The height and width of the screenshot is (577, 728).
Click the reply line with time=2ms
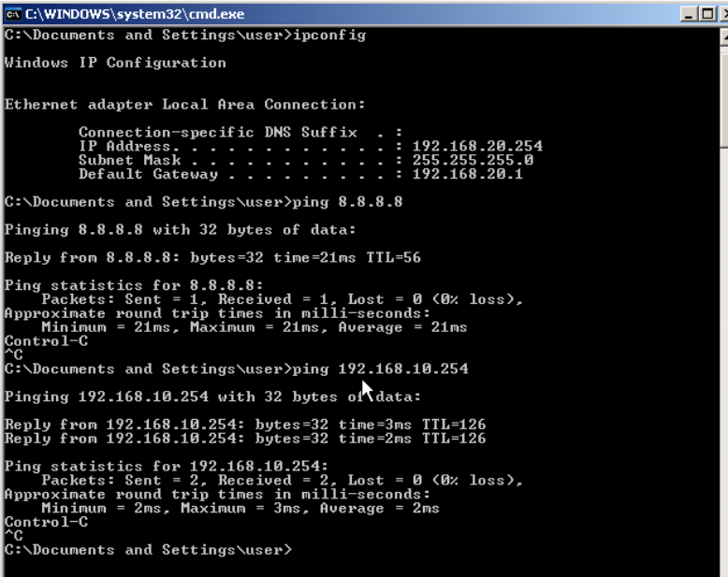tap(245, 439)
